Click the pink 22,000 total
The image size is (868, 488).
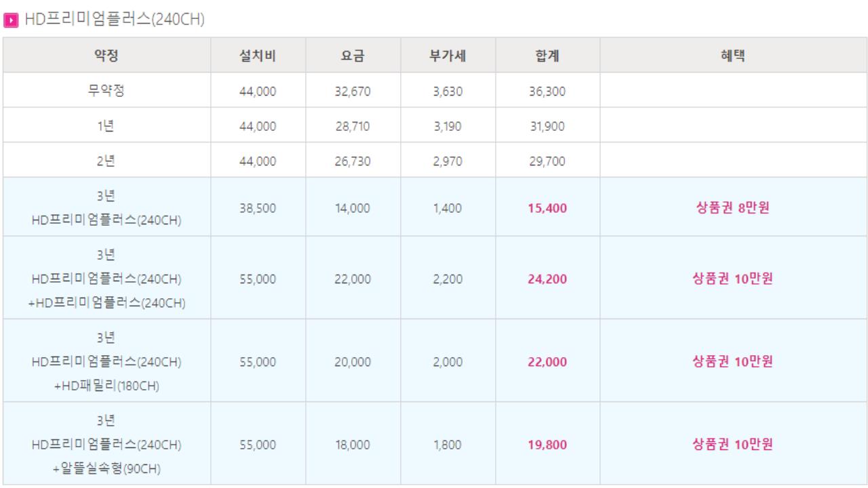547,363
